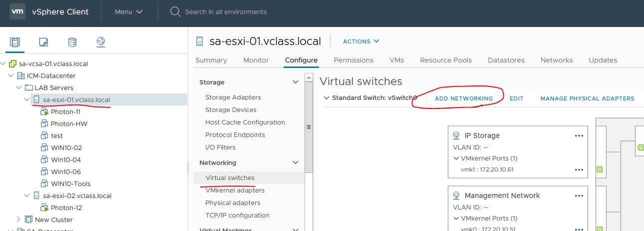Screen dimensions: 644x231
Task: Collapse the LAB Servers folder node
Action: click(x=19, y=88)
